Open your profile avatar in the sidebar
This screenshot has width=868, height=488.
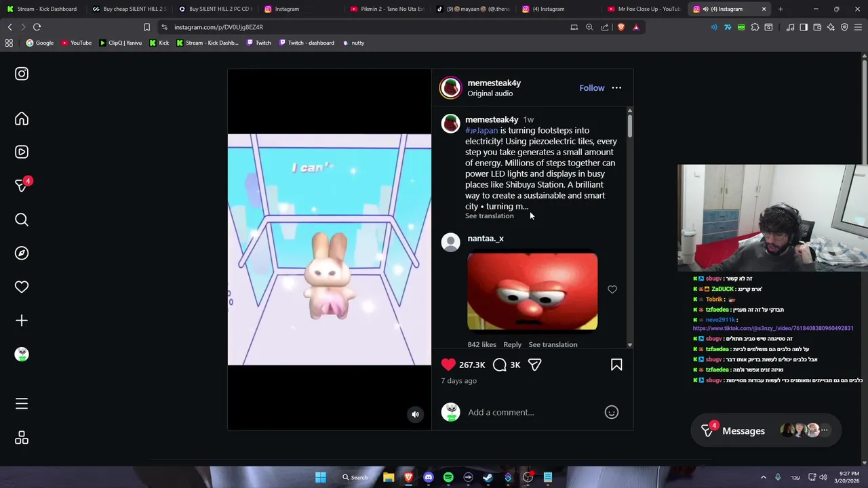(x=22, y=354)
